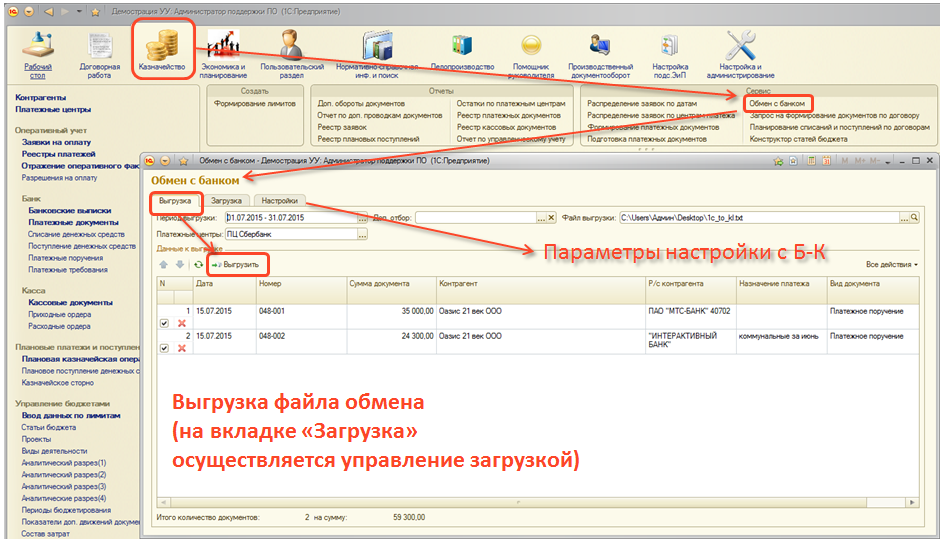Switch to the Настройки tab
Viewport: 943px width, 540px height.
[x=279, y=200]
